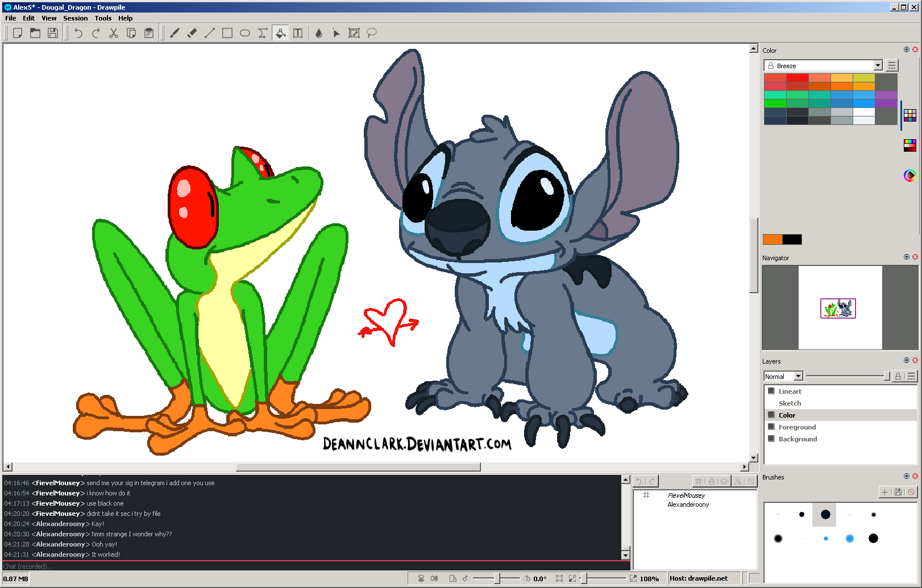Image resolution: width=922 pixels, height=588 pixels.
Task: Toggle visibility of the Foreground layer
Action: click(x=771, y=427)
